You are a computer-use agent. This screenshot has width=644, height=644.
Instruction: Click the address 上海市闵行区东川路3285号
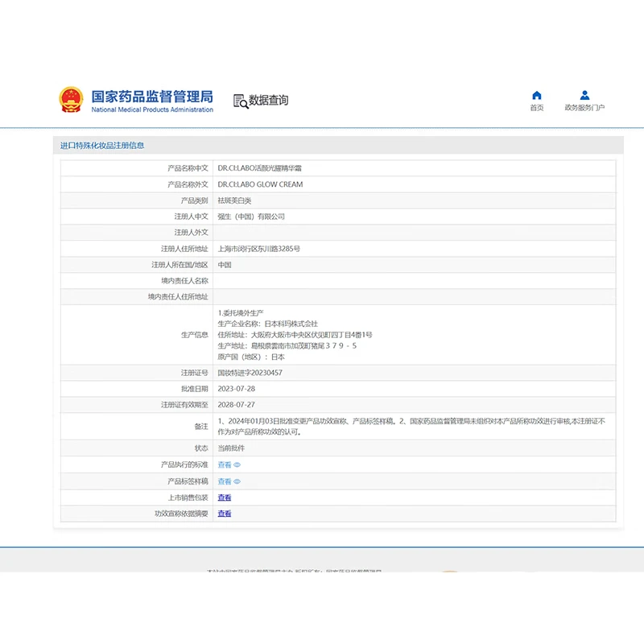pyautogui.click(x=258, y=249)
